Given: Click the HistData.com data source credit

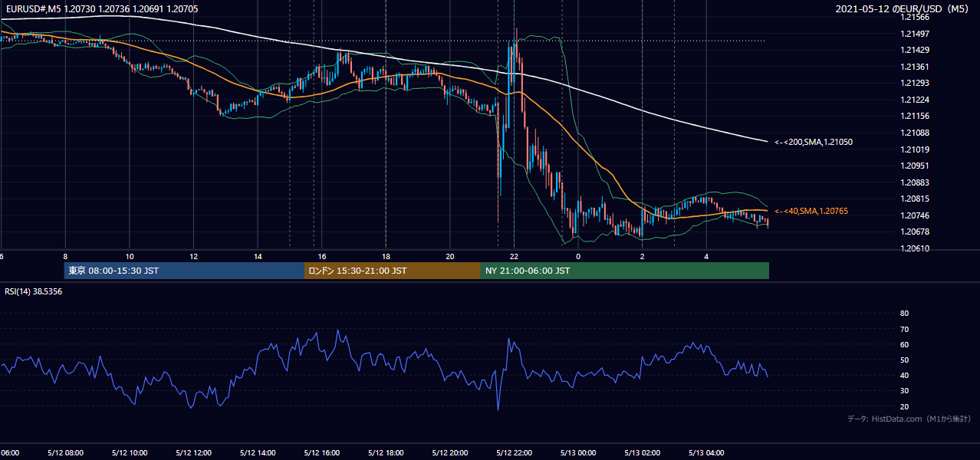Looking at the screenshot, I should pyautogui.click(x=909, y=419).
